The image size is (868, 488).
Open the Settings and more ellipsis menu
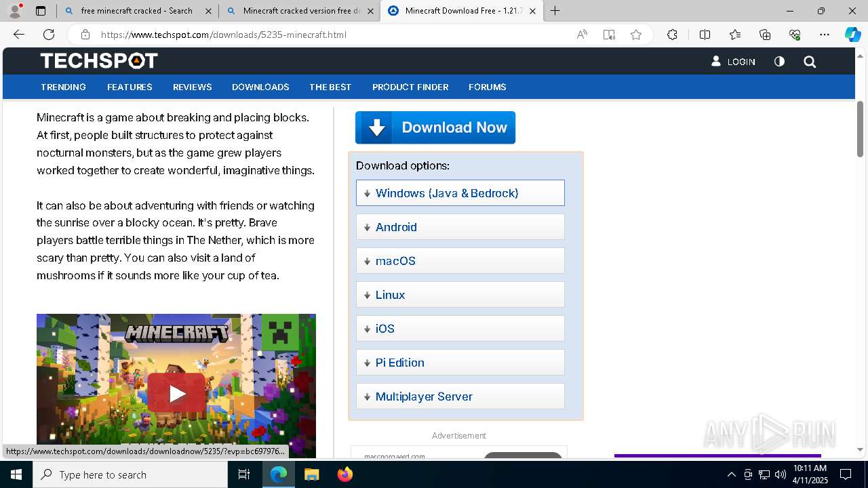pos(825,35)
